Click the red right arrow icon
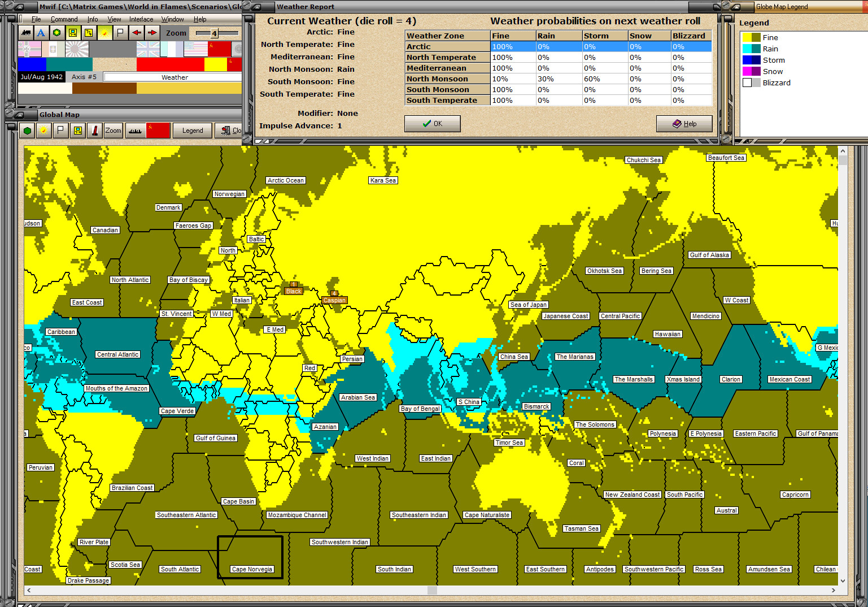Viewport: 868px width, 607px height. [x=152, y=33]
